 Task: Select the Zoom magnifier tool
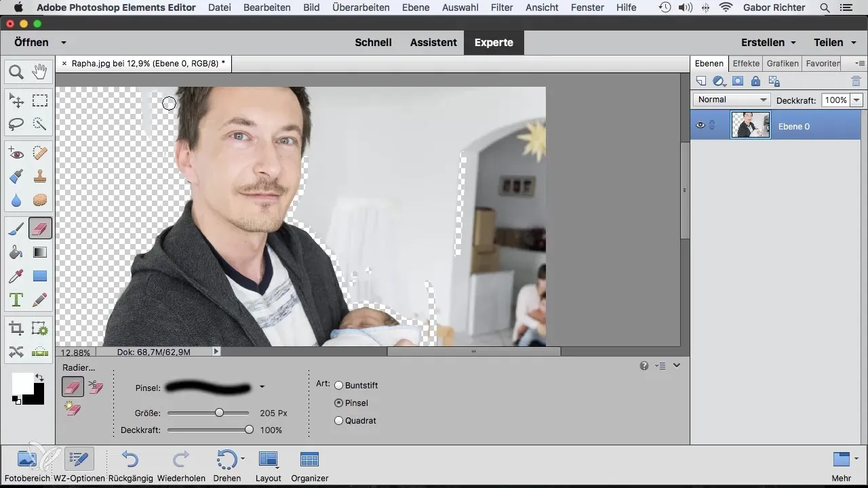pyautogui.click(x=16, y=71)
